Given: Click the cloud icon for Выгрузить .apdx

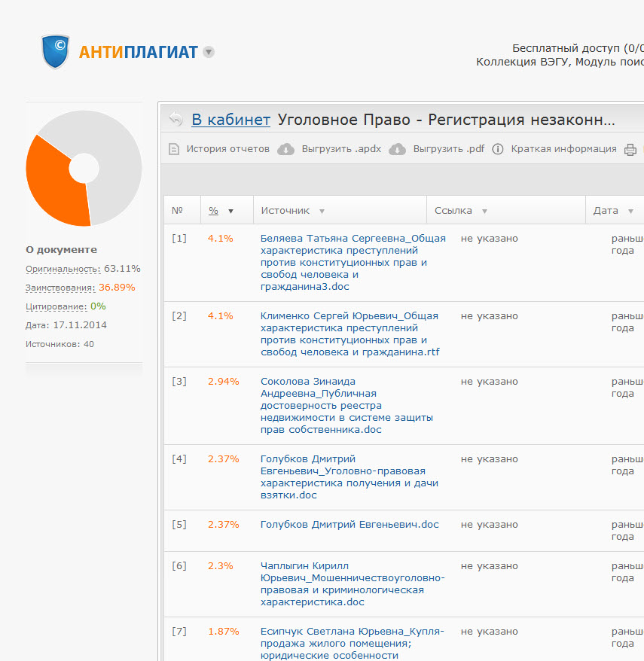Looking at the screenshot, I should (285, 149).
